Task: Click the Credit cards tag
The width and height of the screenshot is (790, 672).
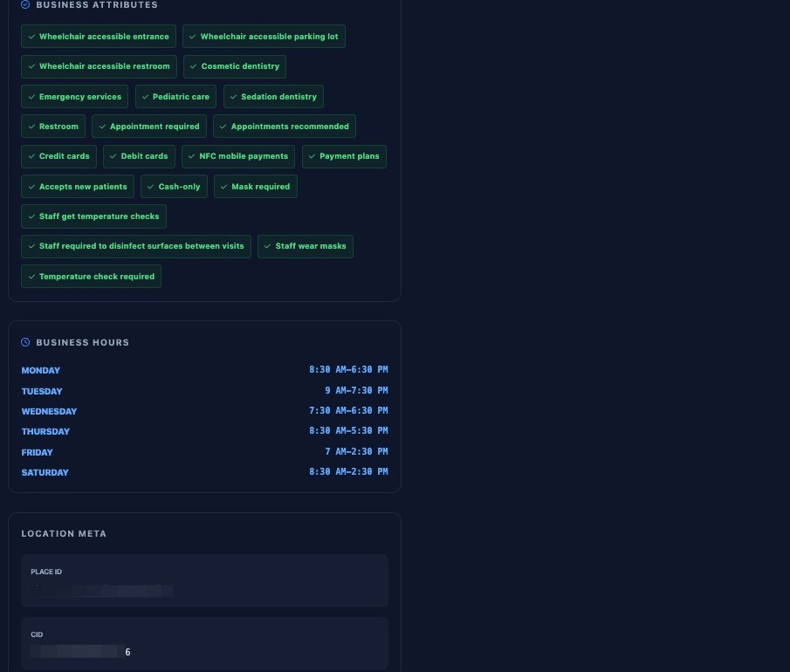Action: (59, 156)
